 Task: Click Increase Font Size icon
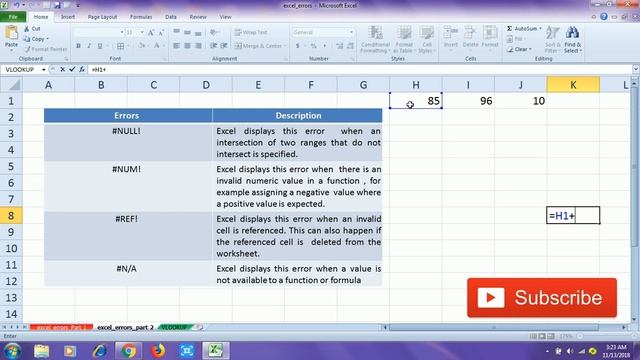[x=151, y=32]
